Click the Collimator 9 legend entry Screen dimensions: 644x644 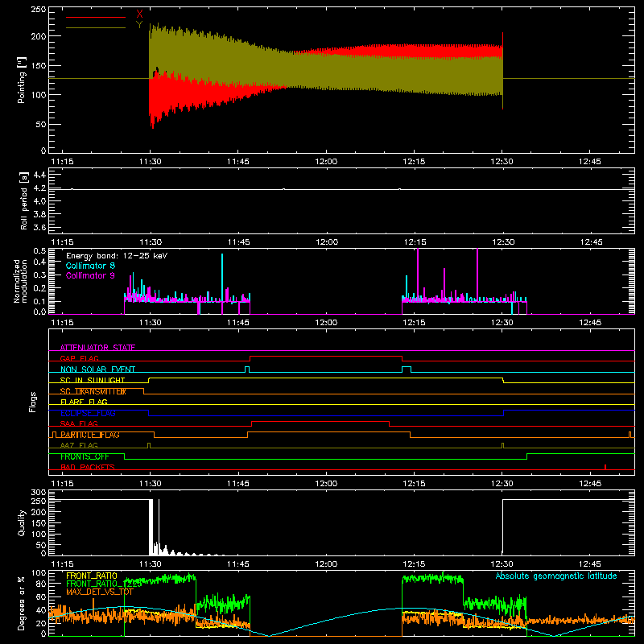click(x=90, y=275)
